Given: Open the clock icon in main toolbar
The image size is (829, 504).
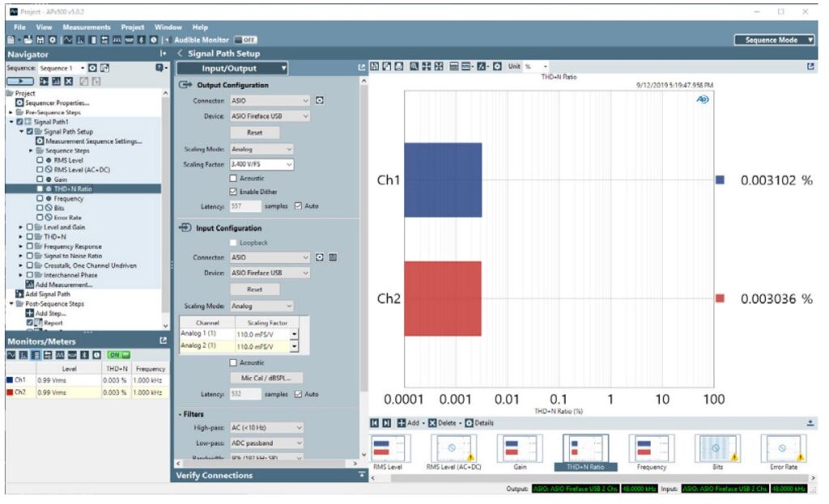Looking at the screenshot, I should click(x=153, y=40).
